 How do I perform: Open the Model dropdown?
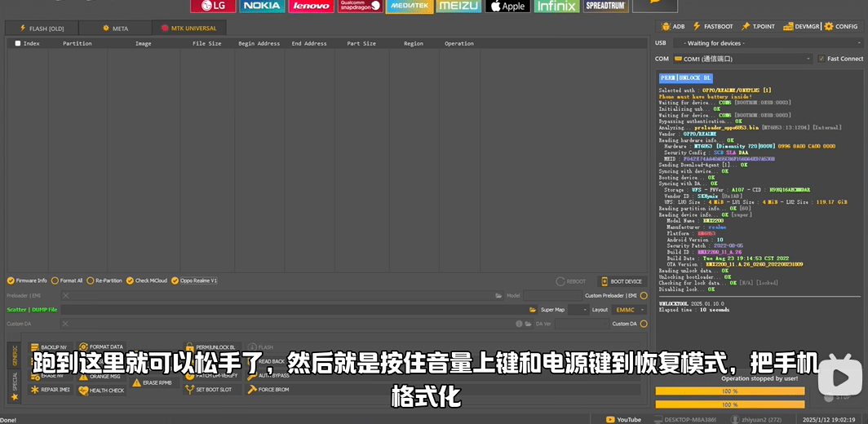pos(552,296)
